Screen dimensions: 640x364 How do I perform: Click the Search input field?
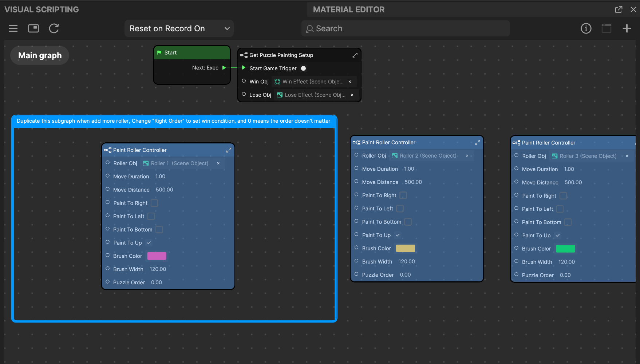point(405,28)
